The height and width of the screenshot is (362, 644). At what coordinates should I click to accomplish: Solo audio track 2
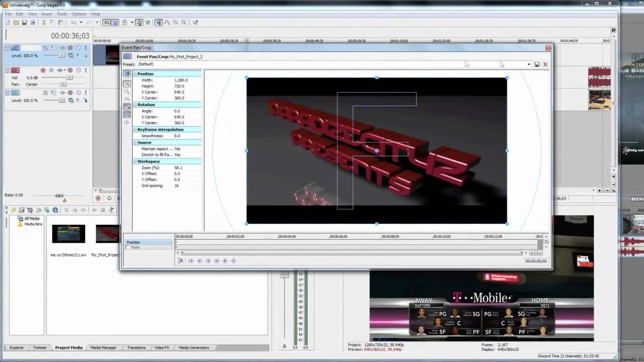pyautogui.click(x=86, y=70)
